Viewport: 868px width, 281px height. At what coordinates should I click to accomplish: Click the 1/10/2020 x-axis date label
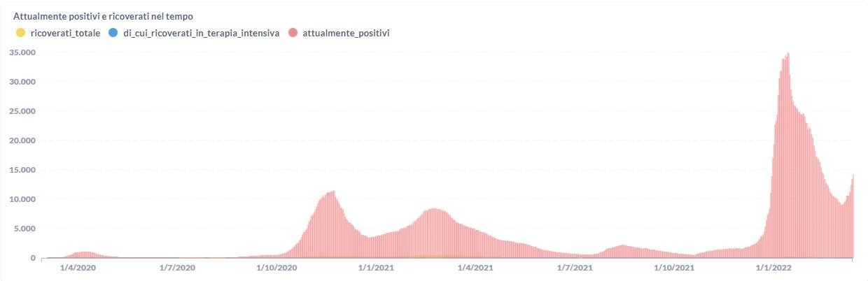coord(278,268)
